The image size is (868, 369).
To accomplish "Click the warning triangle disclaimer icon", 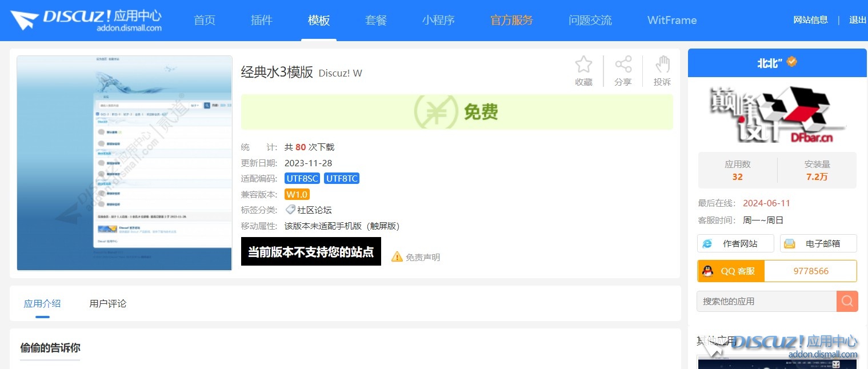I will 397,257.
